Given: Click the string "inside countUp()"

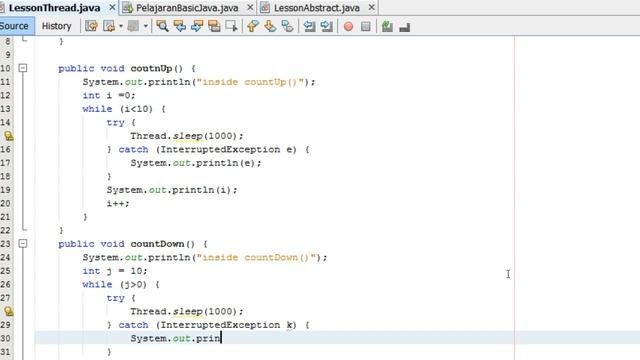Looking at the screenshot, I should (x=251, y=82).
